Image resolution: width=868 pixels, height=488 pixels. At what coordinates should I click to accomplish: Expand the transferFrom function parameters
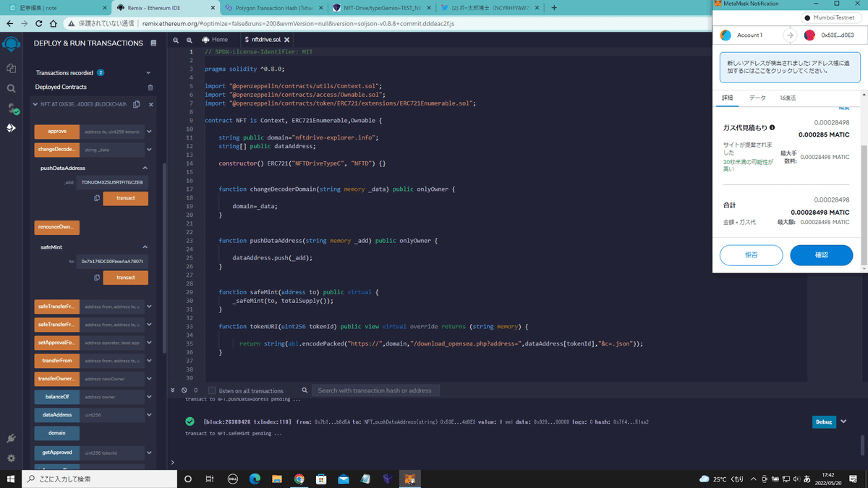coord(149,360)
